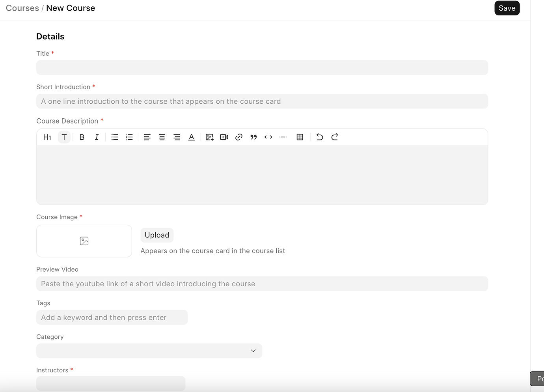Click 'Appears on the course card' hint text
The width and height of the screenshot is (544, 392).
click(x=213, y=251)
